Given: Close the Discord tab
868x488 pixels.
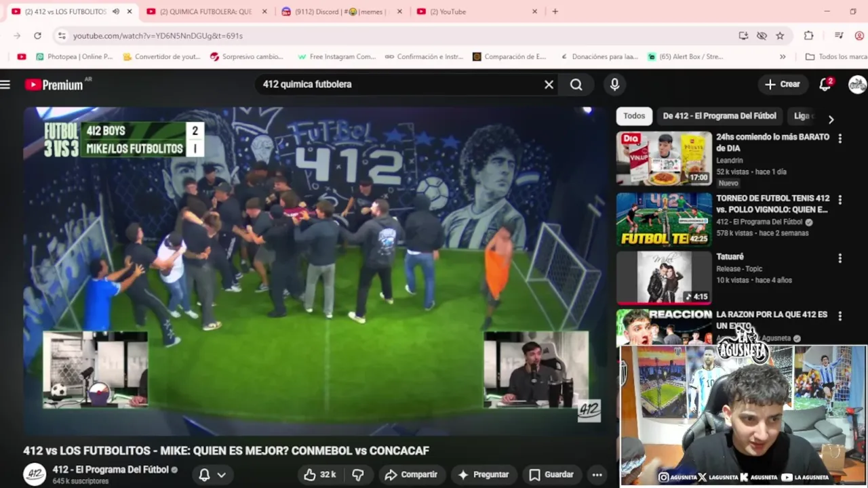Looking at the screenshot, I should click(x=399, y=12).
